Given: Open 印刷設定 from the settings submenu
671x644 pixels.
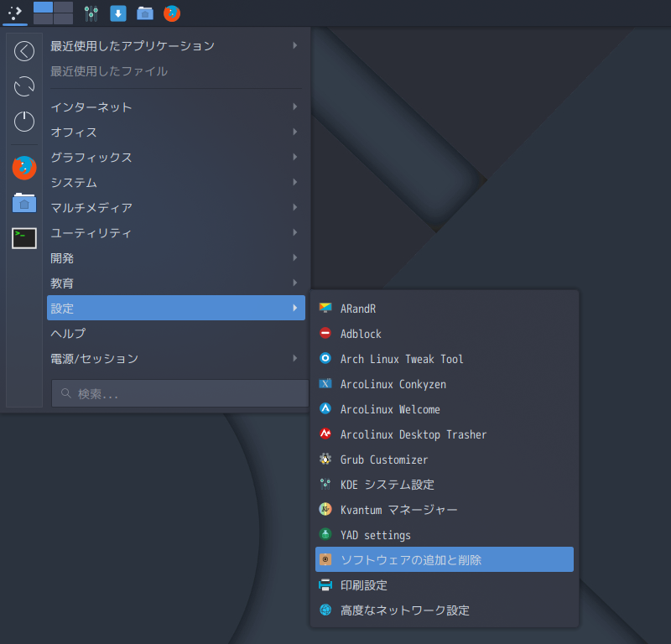Looking at the screenshot, I should tap(445, 585).
